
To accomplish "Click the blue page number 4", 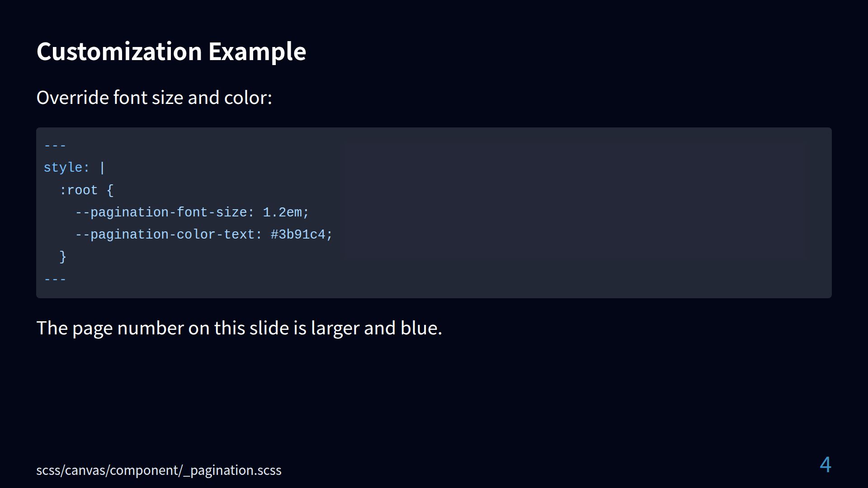I will (x=825, y=465).
